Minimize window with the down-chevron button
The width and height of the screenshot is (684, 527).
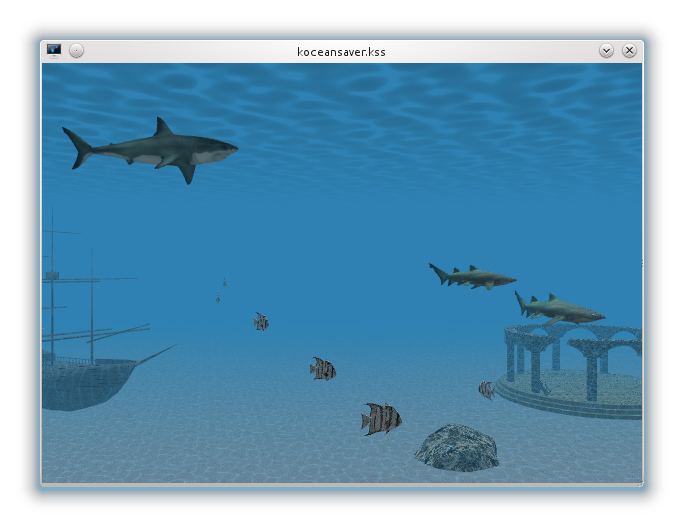[606, 51]
